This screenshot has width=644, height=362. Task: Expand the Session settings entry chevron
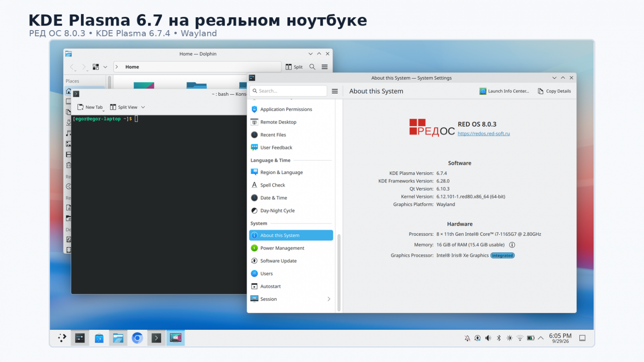click(x=329, y=299)
